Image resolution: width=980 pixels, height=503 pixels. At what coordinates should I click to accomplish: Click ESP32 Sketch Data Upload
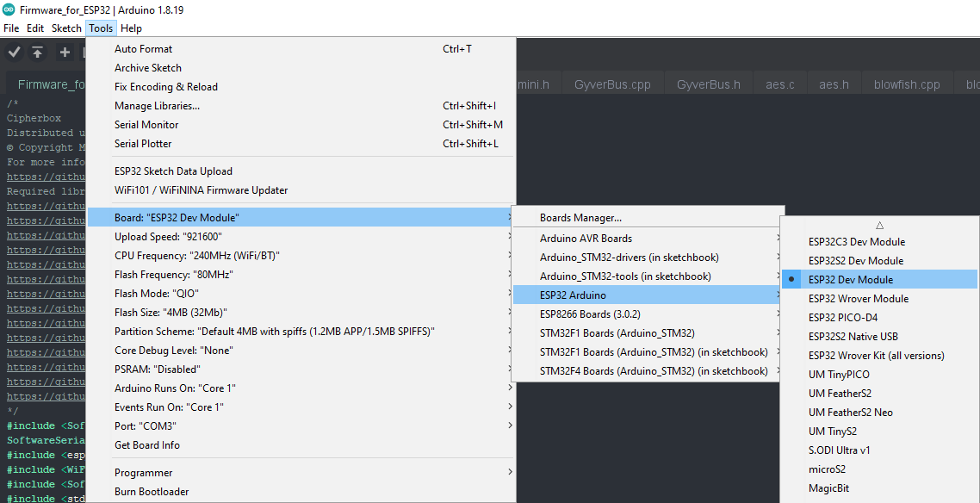click(x=301, y=171)
